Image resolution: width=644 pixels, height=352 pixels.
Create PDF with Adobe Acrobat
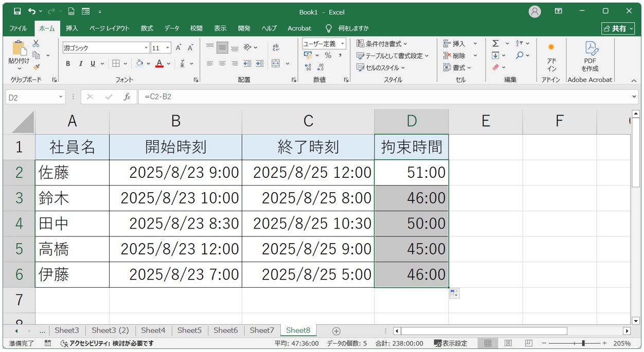click(590, 57)
